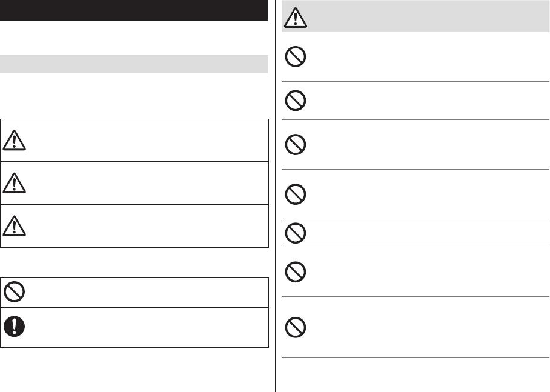This screenshot has width=550, height=392.
Task: Select the warning triangle in the middle table row
Action: tap(14, 183)
